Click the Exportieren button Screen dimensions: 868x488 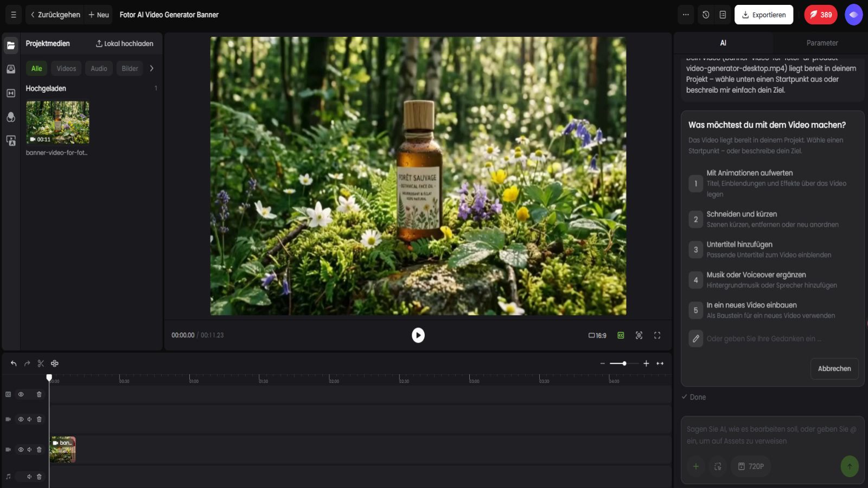click(764, 15)
